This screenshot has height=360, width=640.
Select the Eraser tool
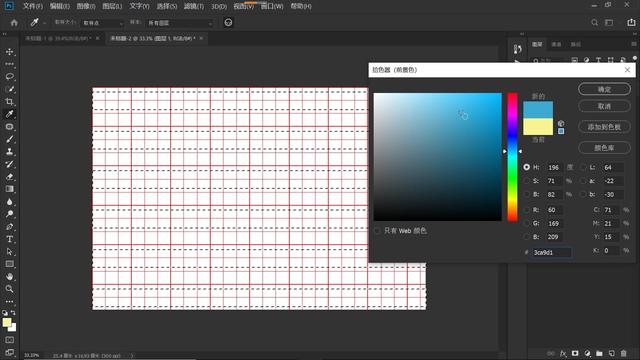tap(9, 177)
